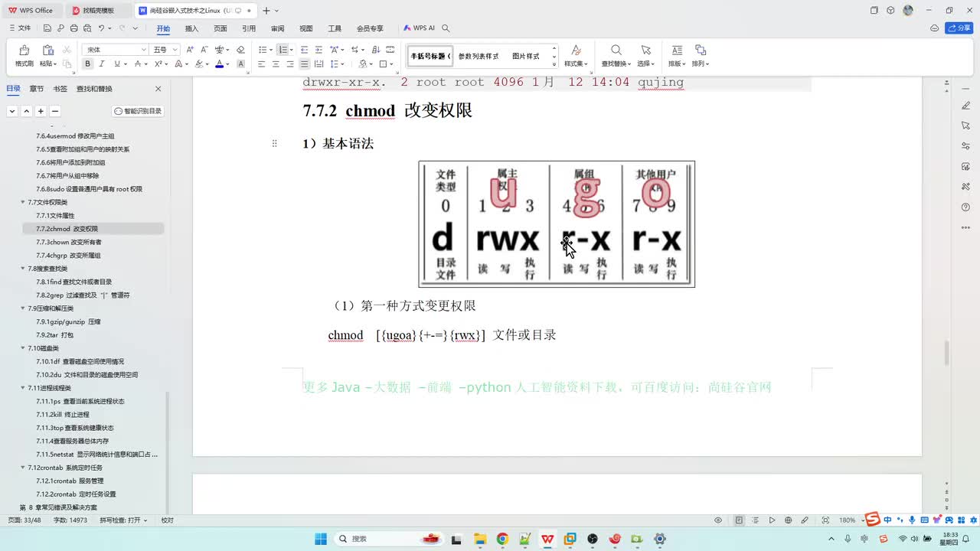Go to 7.8.2grep outline entry
This screenshot has height=551, width=980.
tap(83, 295)
